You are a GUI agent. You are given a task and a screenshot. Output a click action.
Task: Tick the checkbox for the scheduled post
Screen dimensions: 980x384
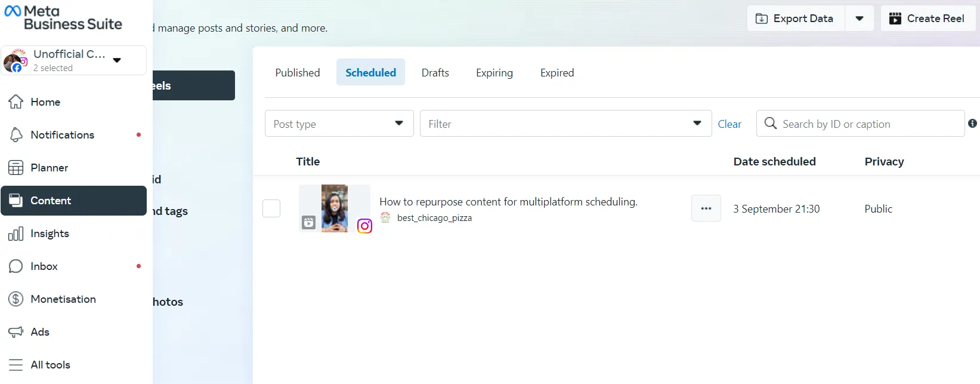[271, 208]
